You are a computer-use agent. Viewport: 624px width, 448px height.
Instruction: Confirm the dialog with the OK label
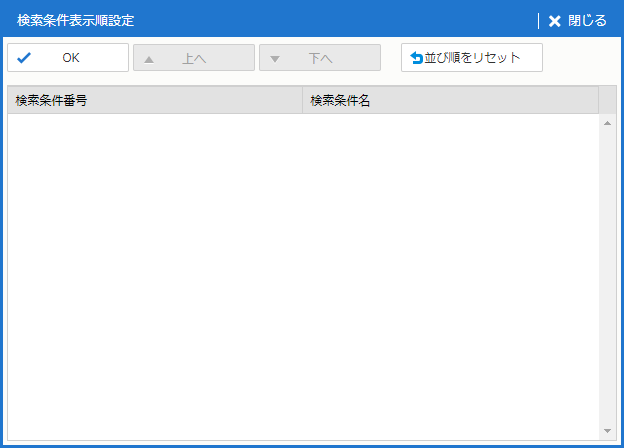[x=70, y=58]
